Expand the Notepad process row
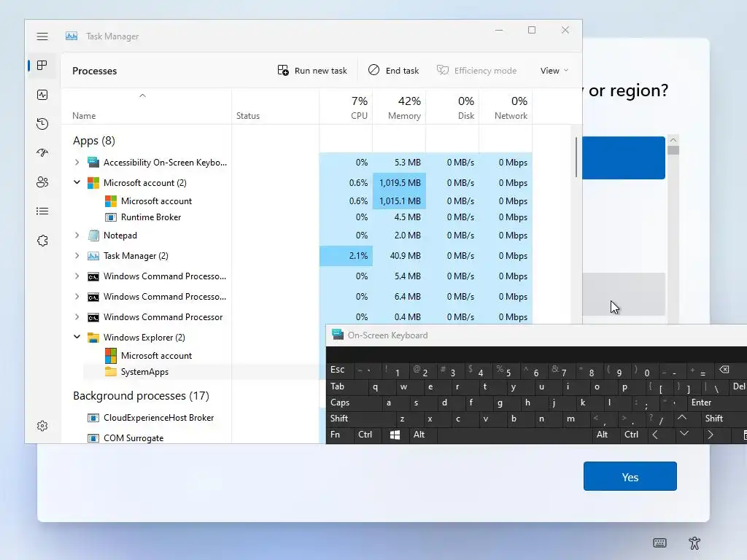747x560 pixels. [77, 236]
